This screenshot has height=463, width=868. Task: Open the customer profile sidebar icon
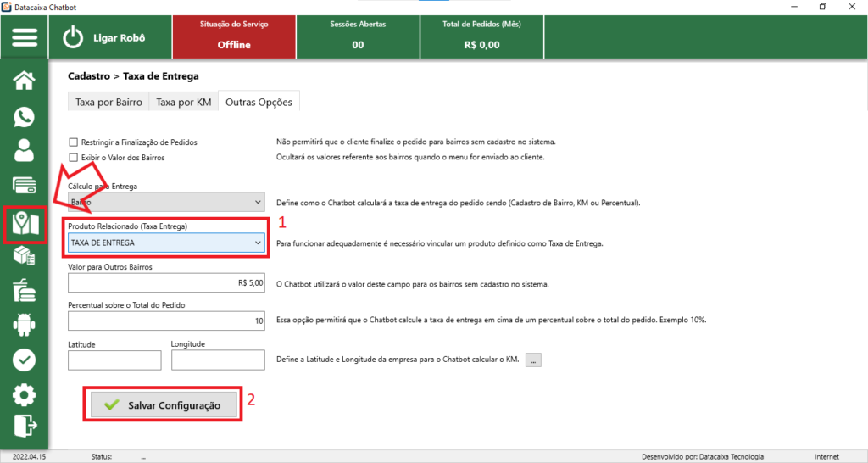(25, 151)
